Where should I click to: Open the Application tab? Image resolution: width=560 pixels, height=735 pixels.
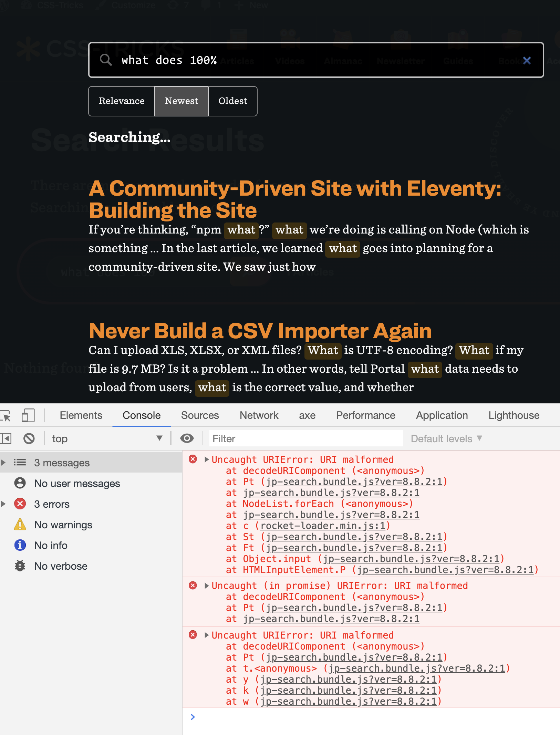pyautogui.click(x=442, y=415)
